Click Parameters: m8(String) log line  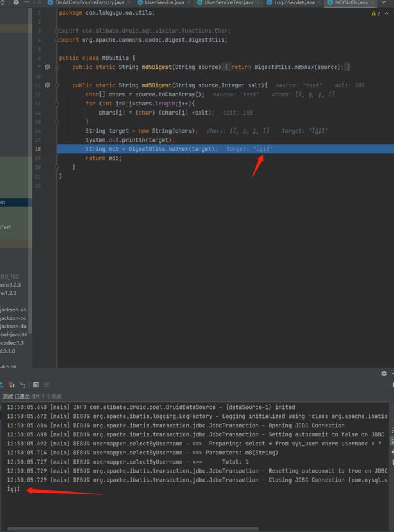click(142, 453)
